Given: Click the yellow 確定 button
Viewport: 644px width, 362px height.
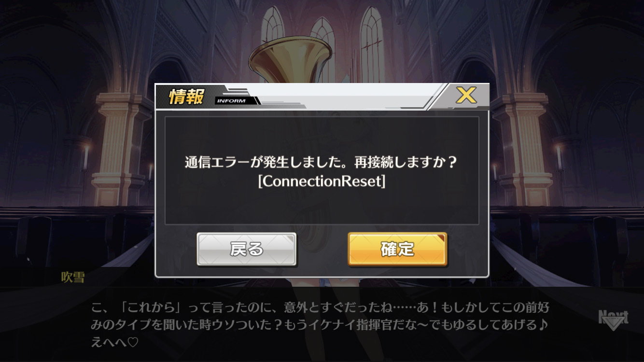Looking at the screenshot, I should 397,249.
